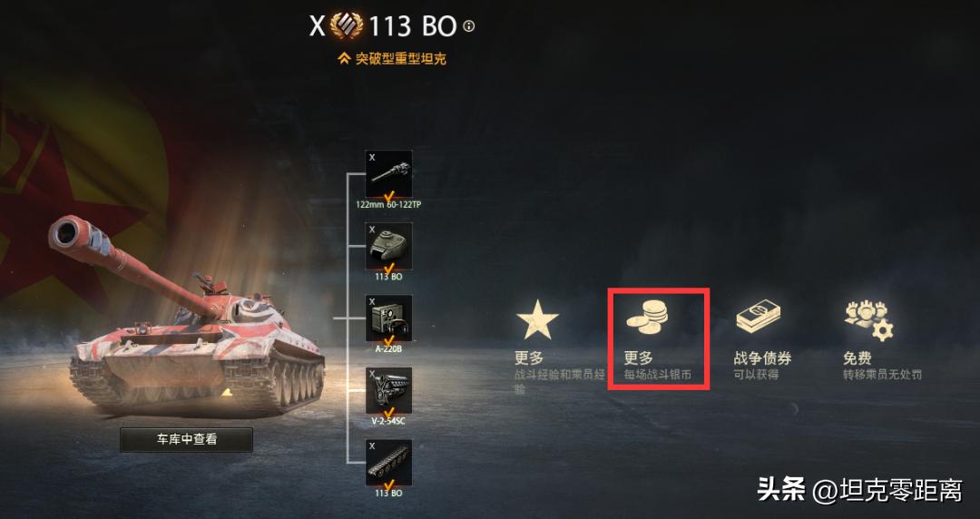980x519 pixels.
Task: Click the 免费 crew transfer label
Action: click(x=857, y=358)
